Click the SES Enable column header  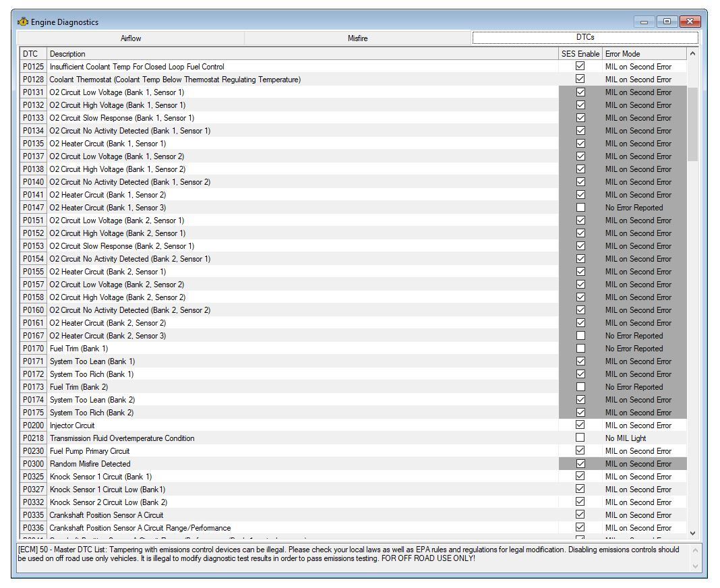[x=580, y=54]
